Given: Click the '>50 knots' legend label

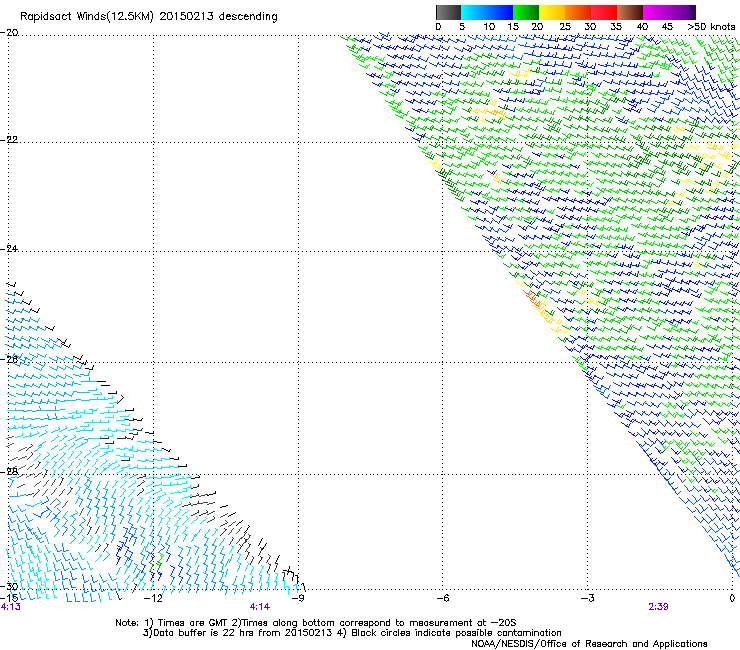Looking at the screenshot, I should (x=711, y=27).
